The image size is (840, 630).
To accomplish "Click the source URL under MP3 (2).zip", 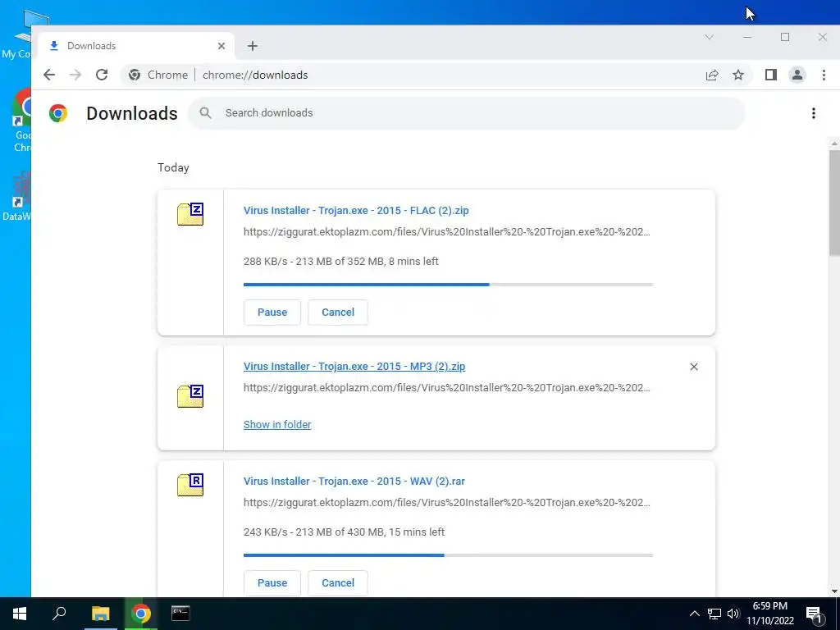I will (447, 388).
